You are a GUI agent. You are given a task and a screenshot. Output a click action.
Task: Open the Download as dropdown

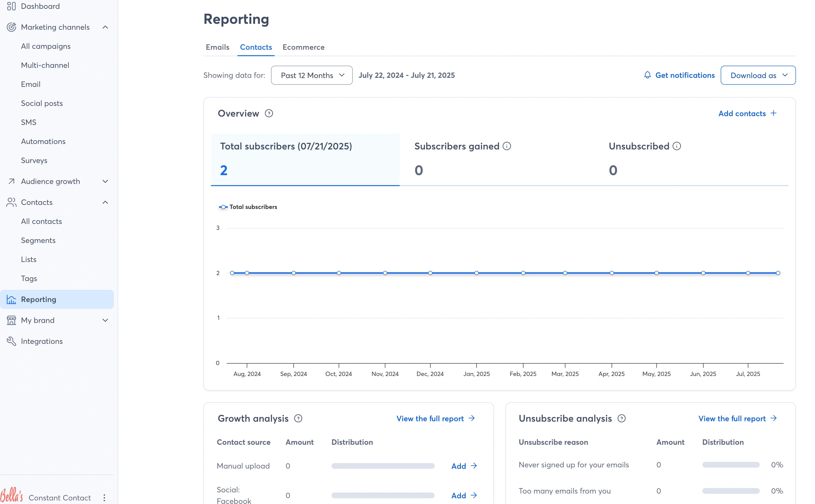758,75
